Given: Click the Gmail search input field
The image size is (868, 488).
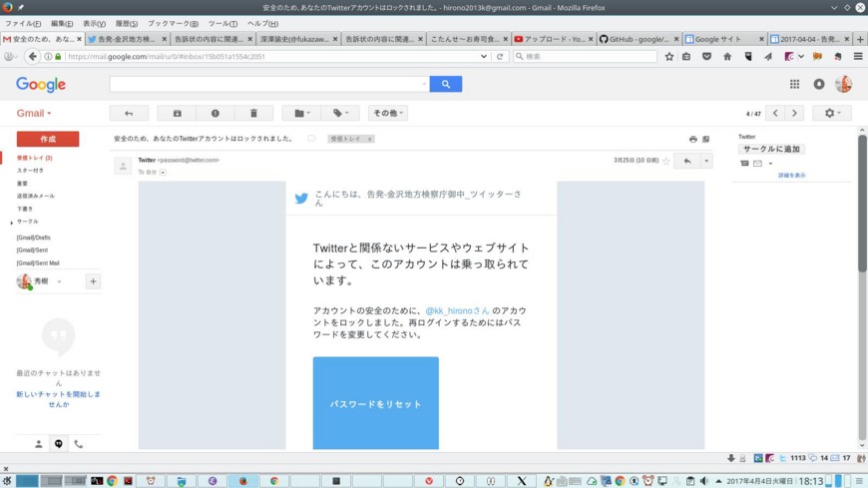Looking at the screenshot, I should click(269, 84).
